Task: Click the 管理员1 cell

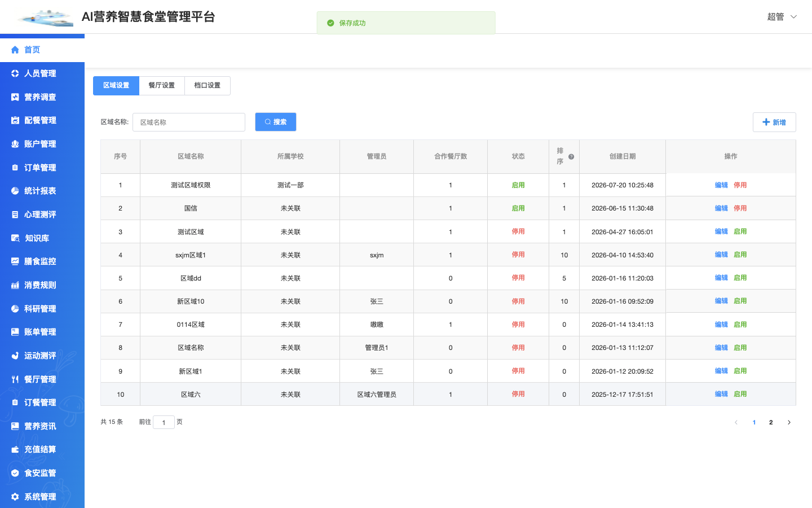Action: (377, 348)
